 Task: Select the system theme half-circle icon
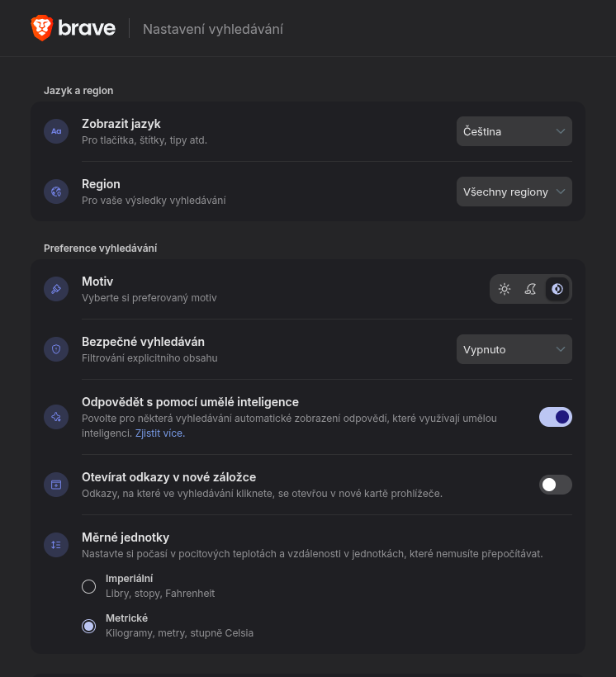coord(557,289)
